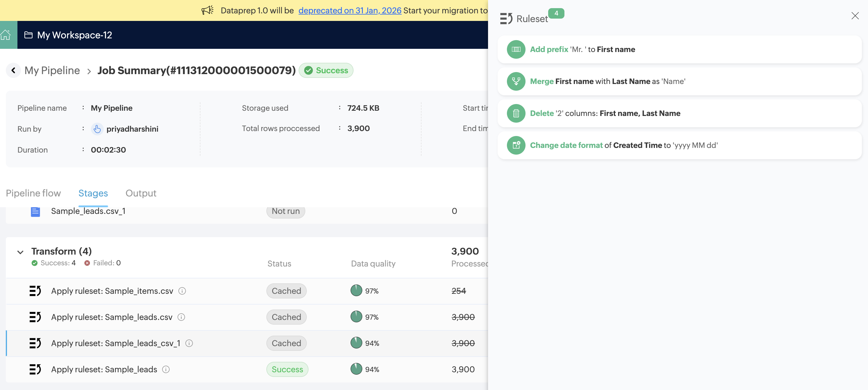
Task: Click the My Pipeline breadcrumb
Action: pos(52,70)
